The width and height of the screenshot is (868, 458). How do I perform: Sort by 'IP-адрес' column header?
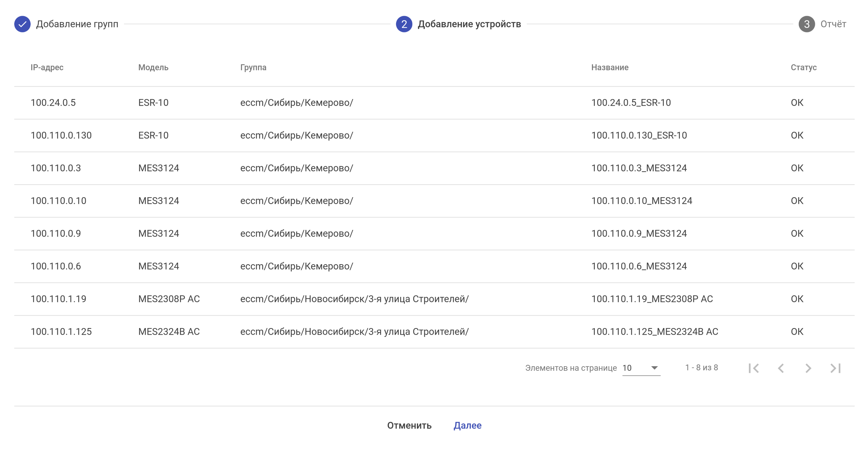(x=47, y=67)
